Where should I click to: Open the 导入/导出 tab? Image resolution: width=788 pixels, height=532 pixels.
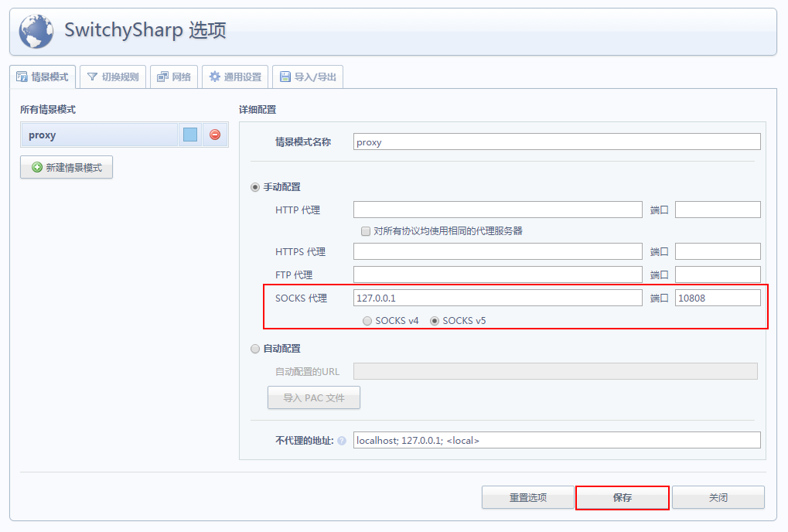pyautogui.click(x=308, y=77)
